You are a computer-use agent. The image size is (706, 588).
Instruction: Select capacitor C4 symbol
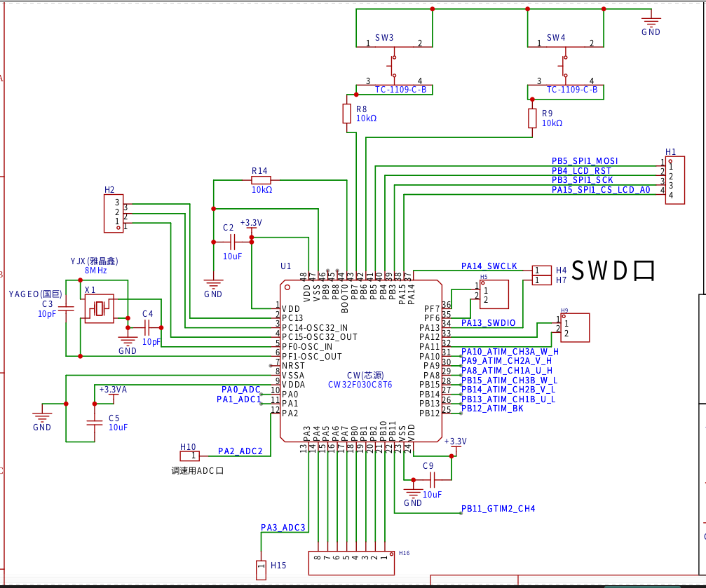(147, 327)
